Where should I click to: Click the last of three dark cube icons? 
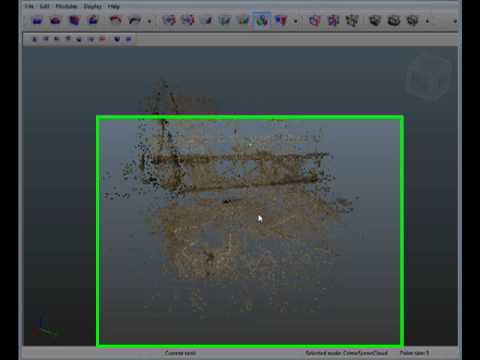point(412,21)
